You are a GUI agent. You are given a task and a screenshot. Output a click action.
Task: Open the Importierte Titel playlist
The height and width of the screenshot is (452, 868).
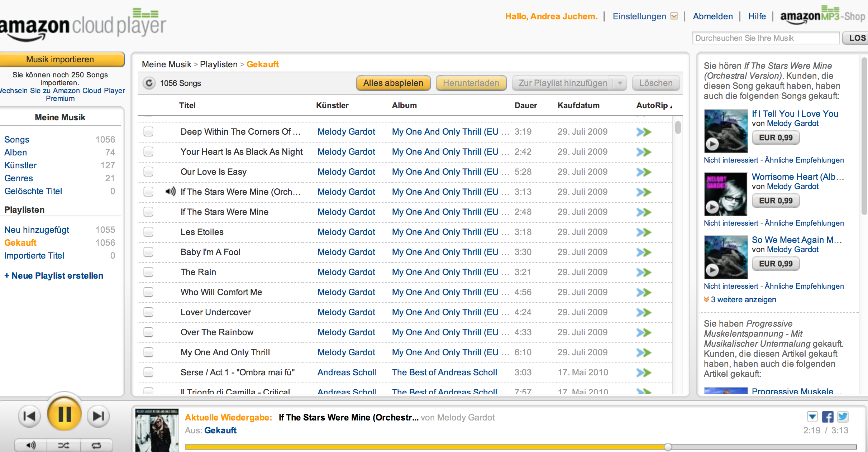click(34, 255)
